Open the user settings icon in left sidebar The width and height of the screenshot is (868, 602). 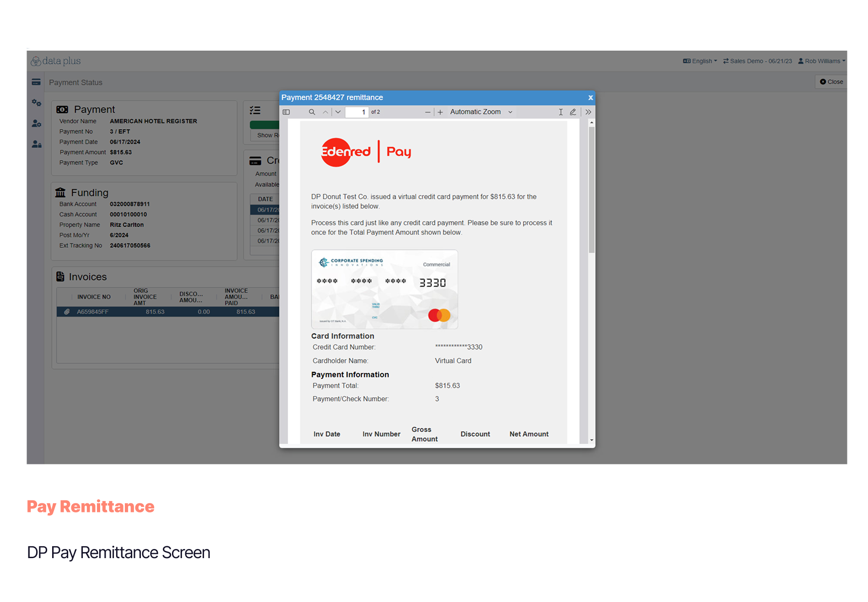36,123
